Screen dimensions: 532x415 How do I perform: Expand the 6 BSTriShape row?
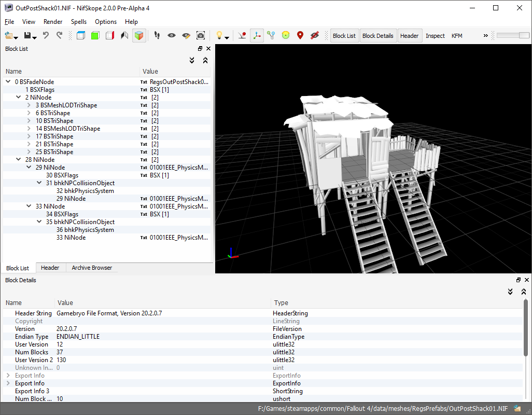tap(29, 113)
